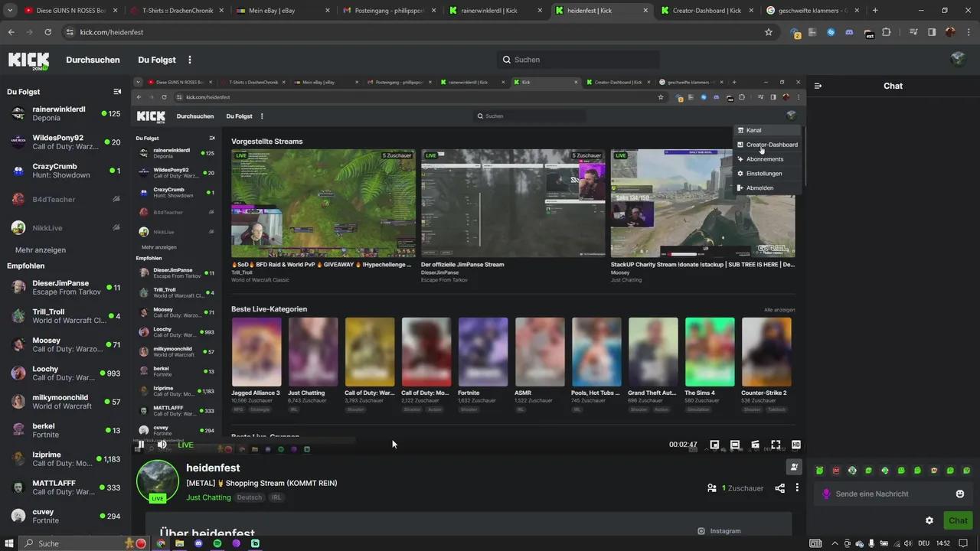This screenshot has height=551, width=980.
Task: Toggle follow button for heidenfest
Action: [x=794, y=467]
